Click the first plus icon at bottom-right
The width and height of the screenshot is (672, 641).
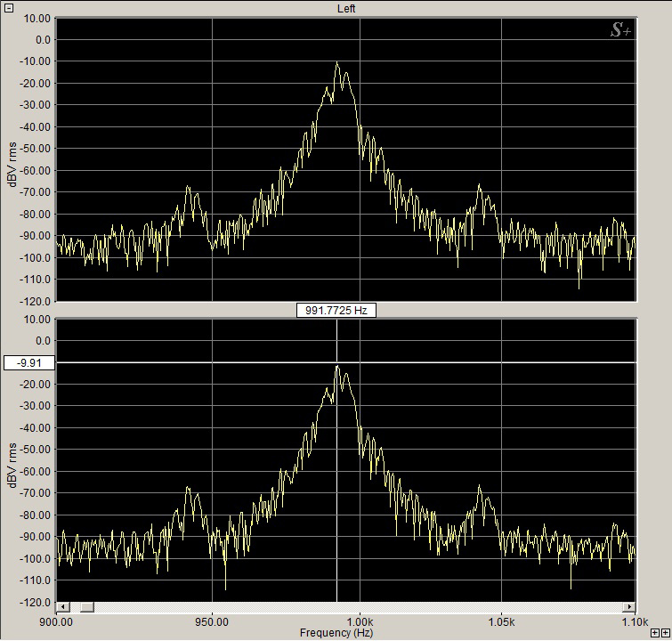click(656, 633)
